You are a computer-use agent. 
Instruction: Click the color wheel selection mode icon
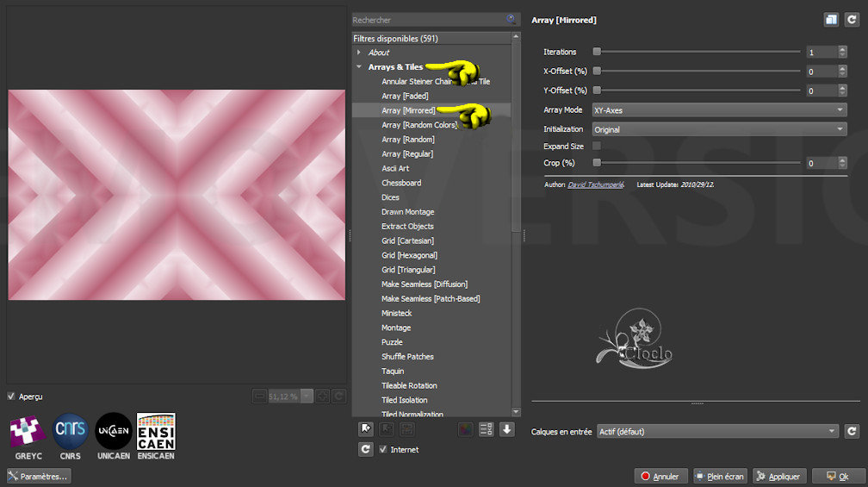(x=466, y=429)
